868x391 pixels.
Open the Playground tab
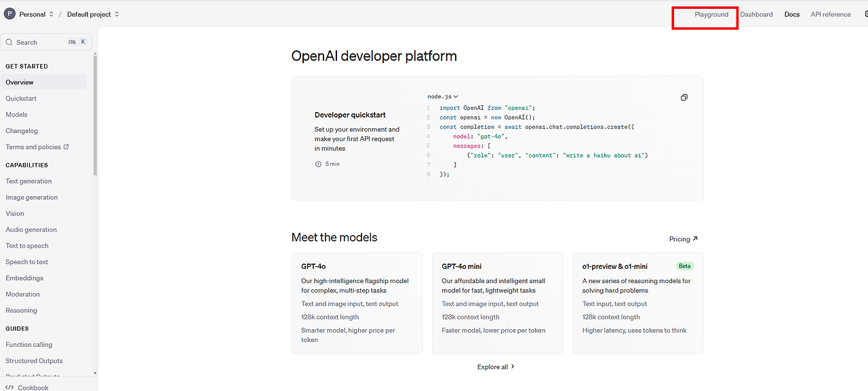711,14
